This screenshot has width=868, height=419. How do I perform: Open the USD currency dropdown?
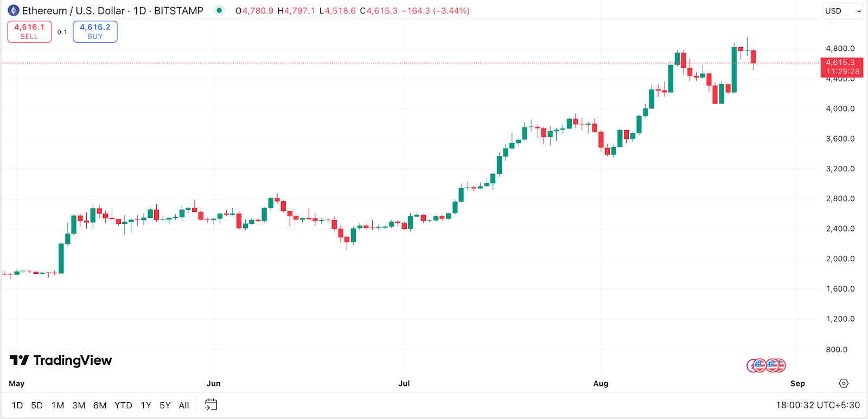(843, 11)
